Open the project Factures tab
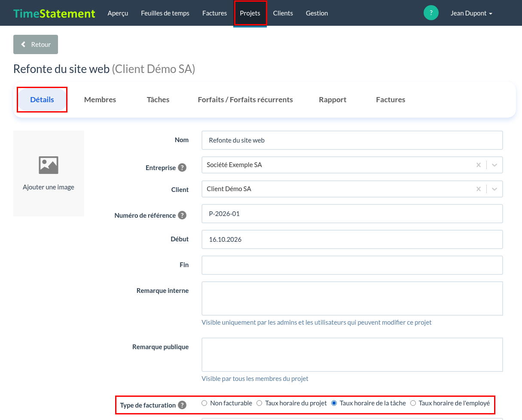Viewport: 522px width, 420px height. click(x=391, y=100)
